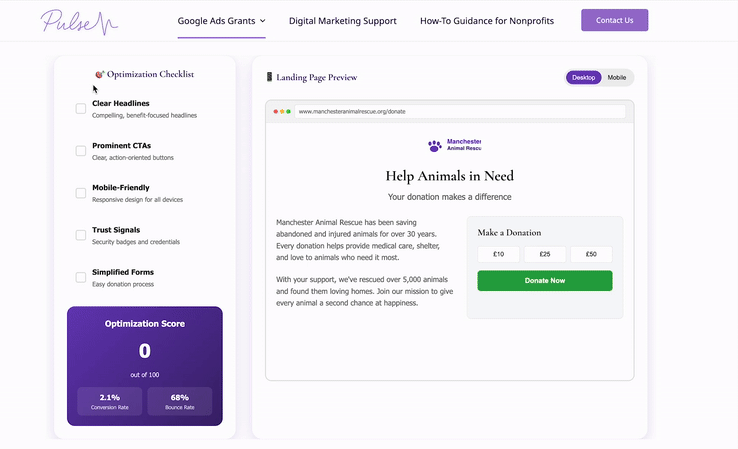Click the Contact Us button
This screenshot has height=449, width=738.
click(x=614, y=20)
